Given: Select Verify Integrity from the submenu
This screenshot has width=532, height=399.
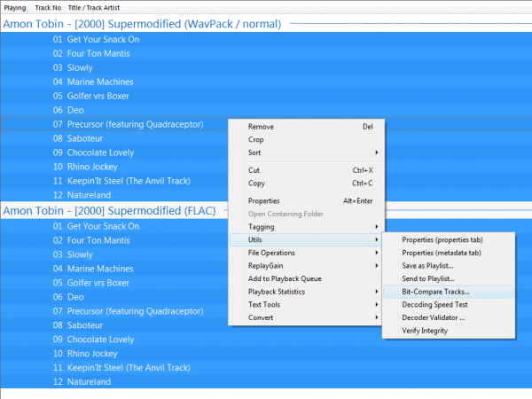Looking at the screenshot, I should 425,331.
